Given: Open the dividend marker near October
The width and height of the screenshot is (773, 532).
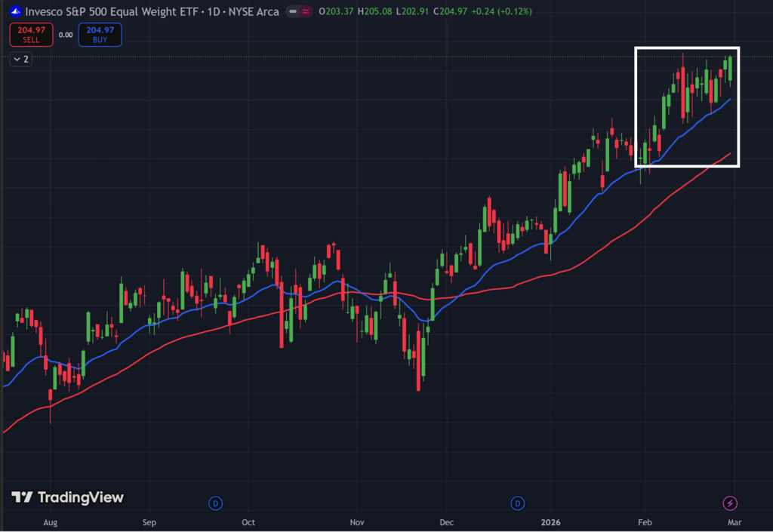Looking at the screenshot, I should click(215, 503).
